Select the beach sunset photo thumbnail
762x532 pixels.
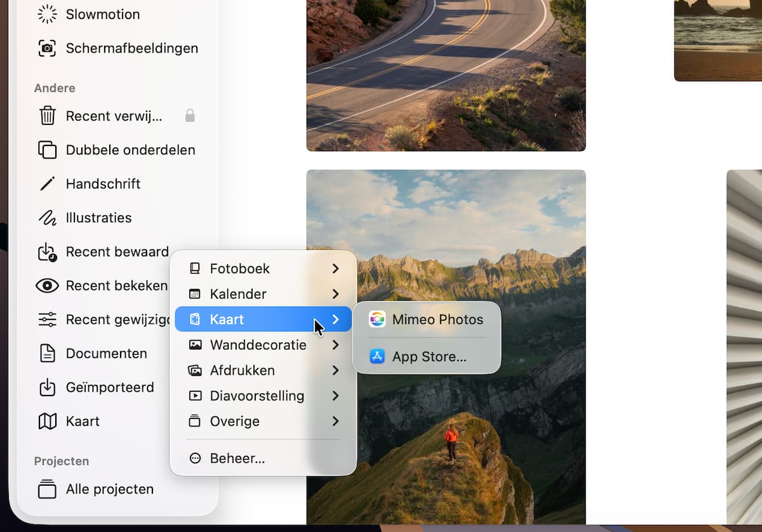pyautogui.click(x=718, y=40)
